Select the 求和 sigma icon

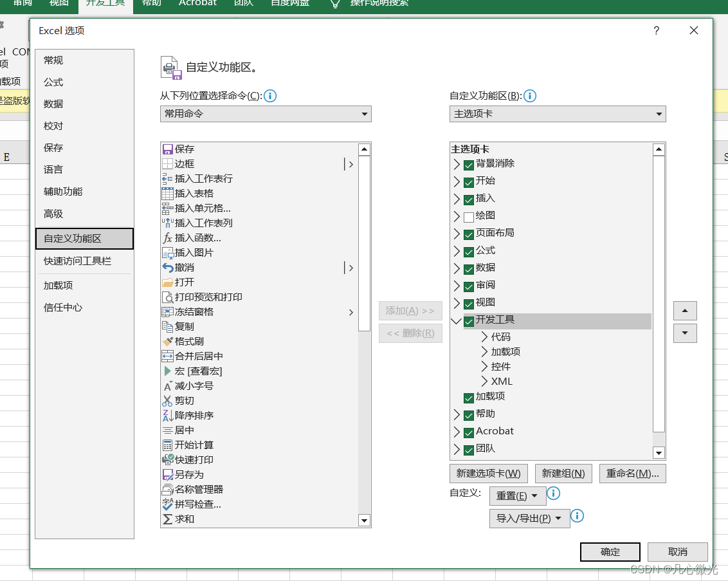[167, 519]
